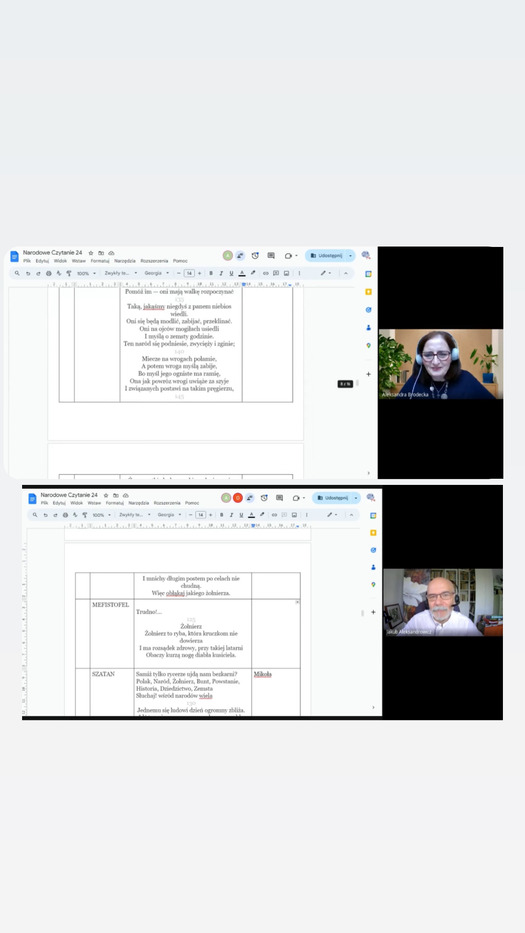Open Plik menu in Aleksandra's recording

coord(27,261)
